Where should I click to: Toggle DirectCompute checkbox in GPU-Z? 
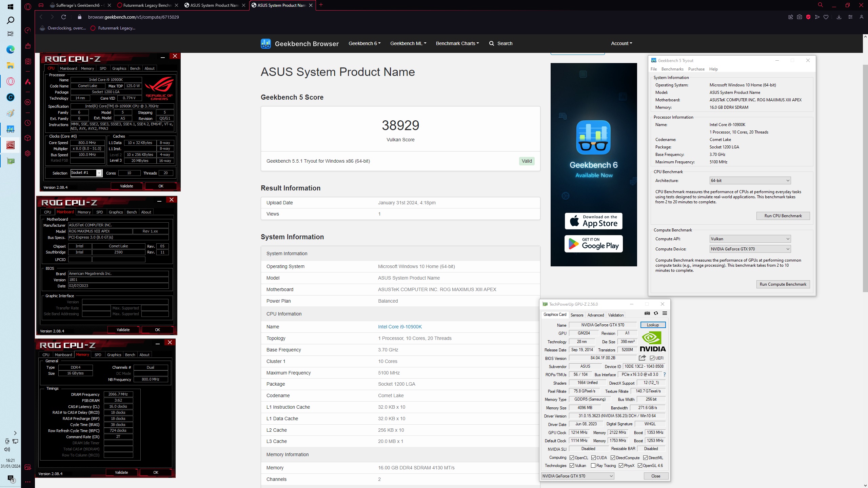613,458
